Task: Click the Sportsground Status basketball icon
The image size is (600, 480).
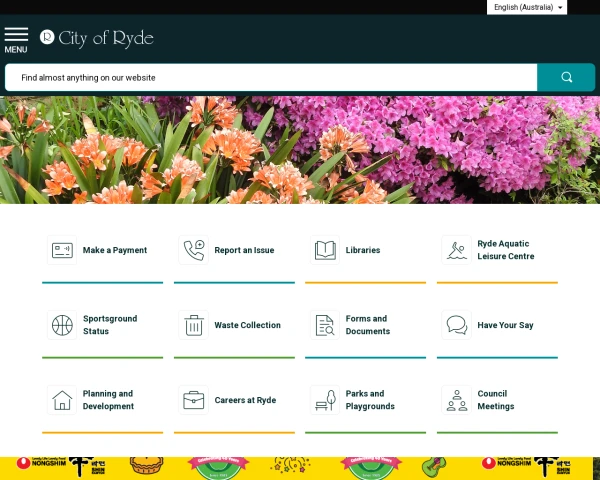Action: tap(63, 325)
